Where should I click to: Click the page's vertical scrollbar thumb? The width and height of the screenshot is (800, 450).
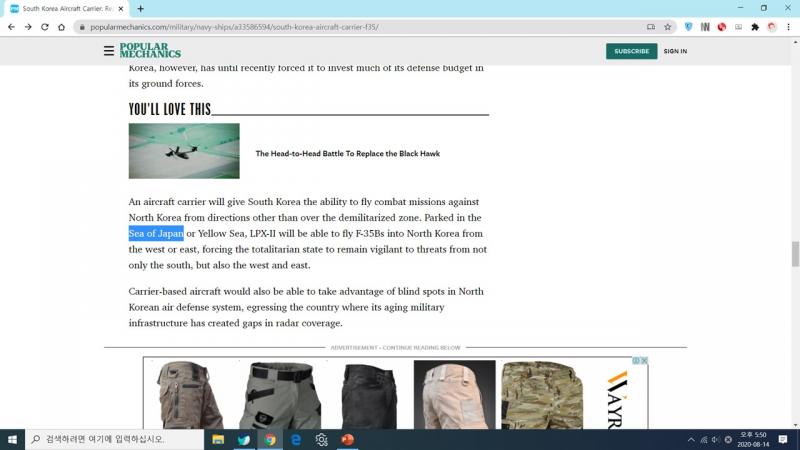[795, 254]
